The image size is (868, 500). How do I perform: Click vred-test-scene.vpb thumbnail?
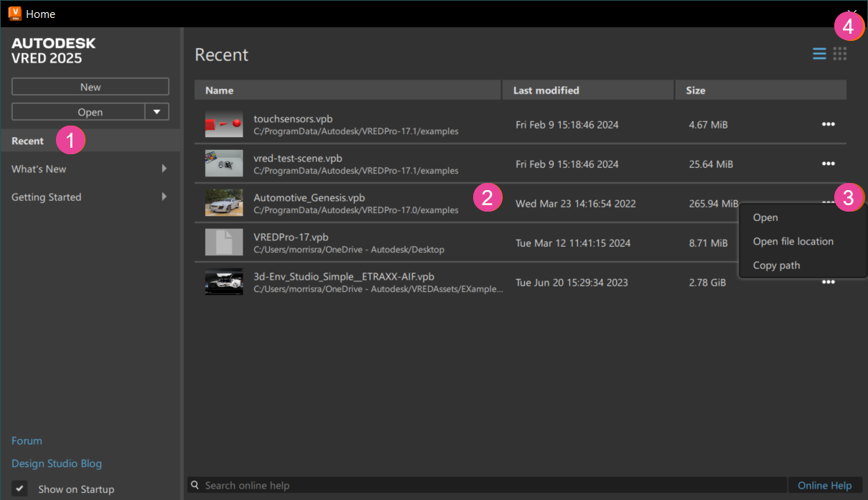[223, 164]
